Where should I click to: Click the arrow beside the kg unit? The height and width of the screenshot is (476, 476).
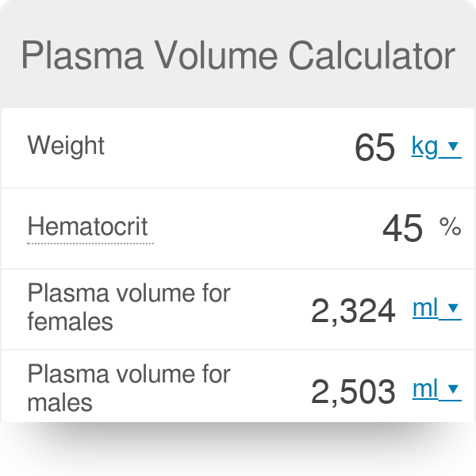pyautogui.click(x=454, y=147)
